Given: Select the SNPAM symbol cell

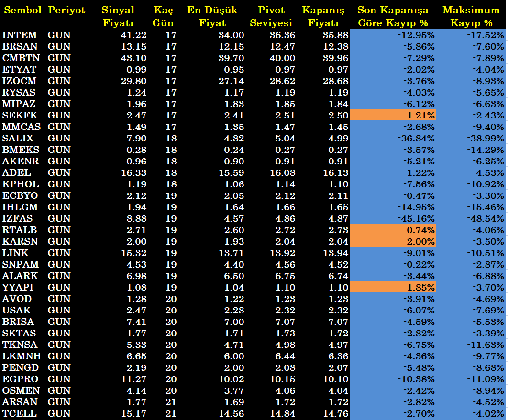Looking at the screenshot, I should tap(21, 264).
